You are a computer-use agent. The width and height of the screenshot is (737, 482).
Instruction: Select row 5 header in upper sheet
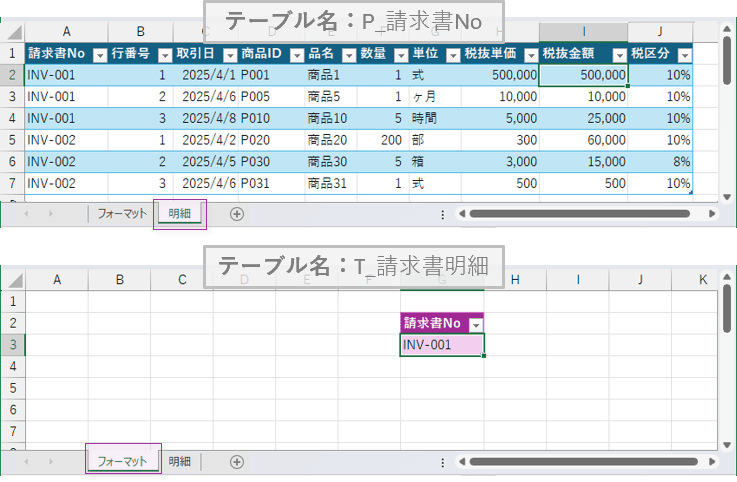[12, 139]
